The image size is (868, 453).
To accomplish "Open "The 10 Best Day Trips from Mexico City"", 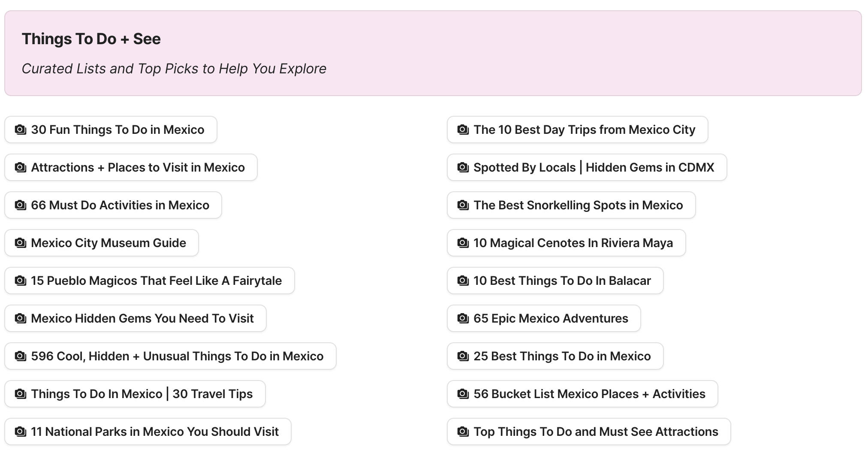I will coord(577,130).
